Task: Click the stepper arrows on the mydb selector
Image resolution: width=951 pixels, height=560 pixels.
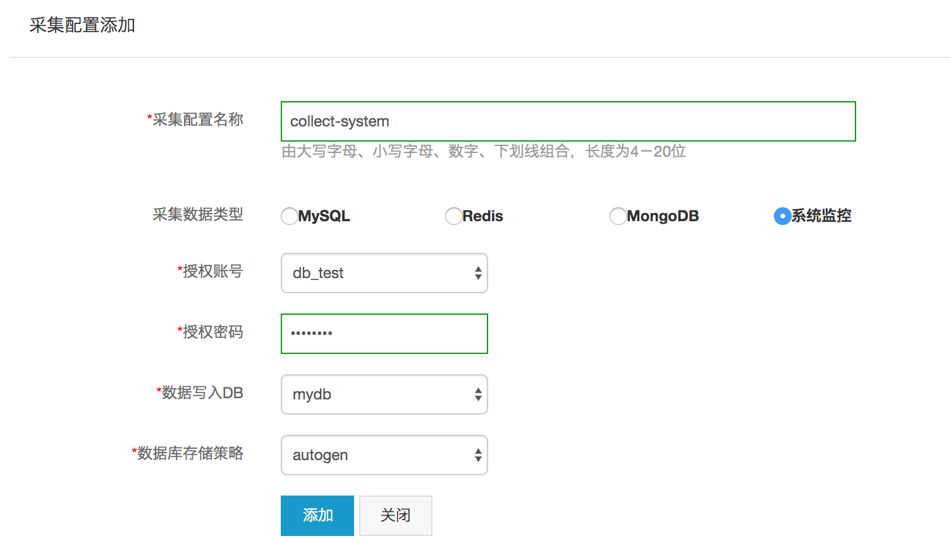Action: click(479, 394)
